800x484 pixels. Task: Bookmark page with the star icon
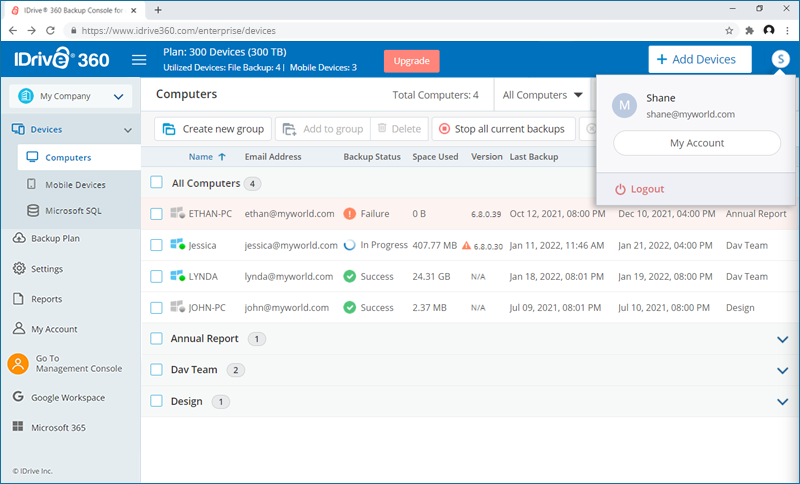[x=729, y=31]
